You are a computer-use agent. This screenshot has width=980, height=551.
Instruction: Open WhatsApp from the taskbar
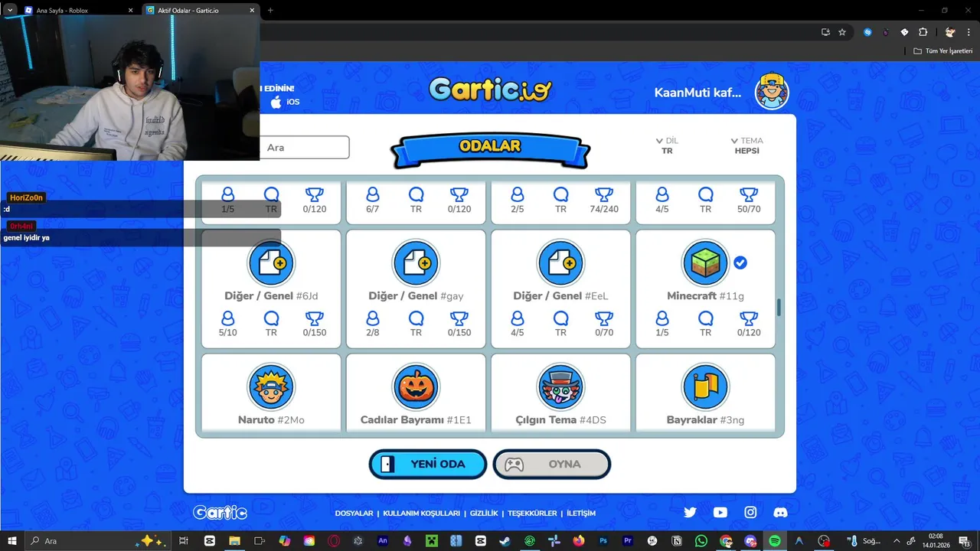pos(701,541)
